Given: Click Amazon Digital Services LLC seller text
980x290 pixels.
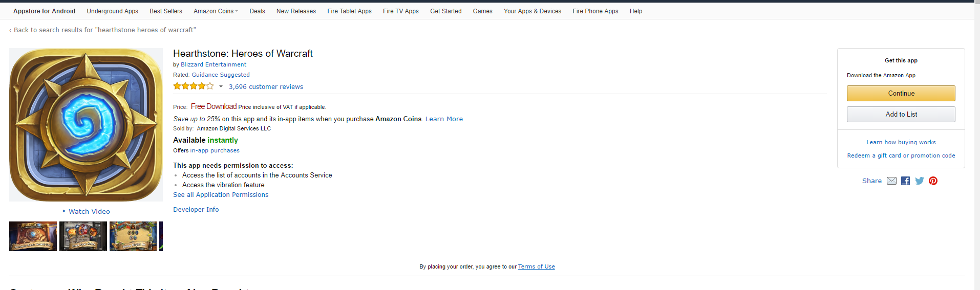Looking at the screenshot, I should (x=233, y=128).
